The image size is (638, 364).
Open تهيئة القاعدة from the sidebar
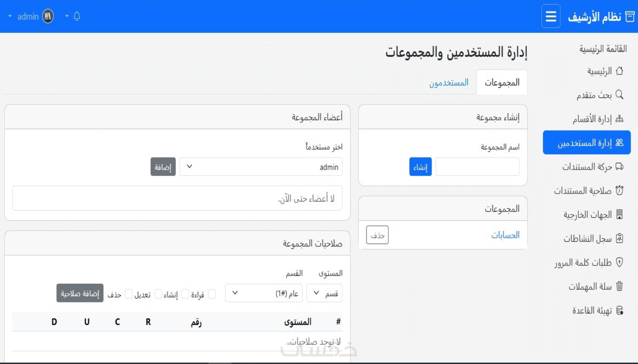(x=587, y=310)
